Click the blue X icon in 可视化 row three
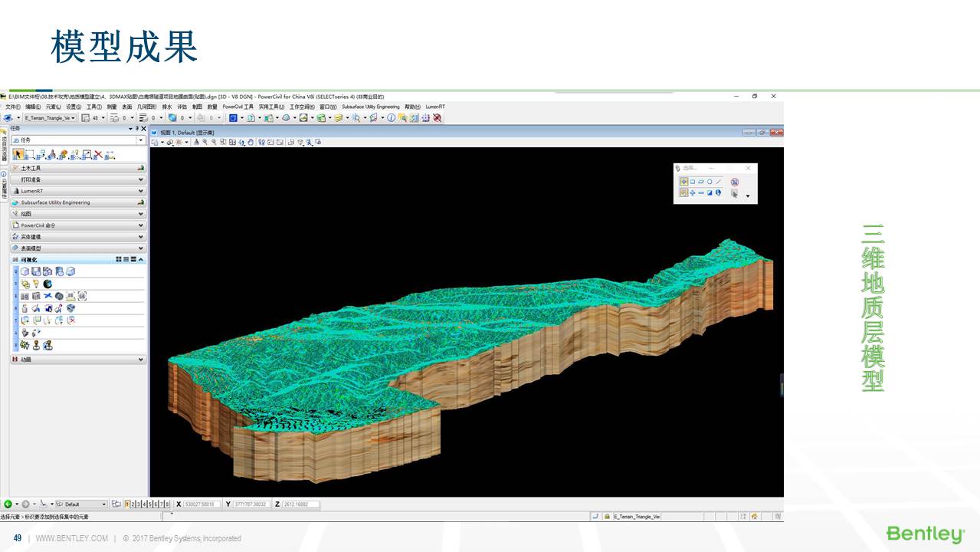Screen dimensions: 980x552 click(47, 296)
